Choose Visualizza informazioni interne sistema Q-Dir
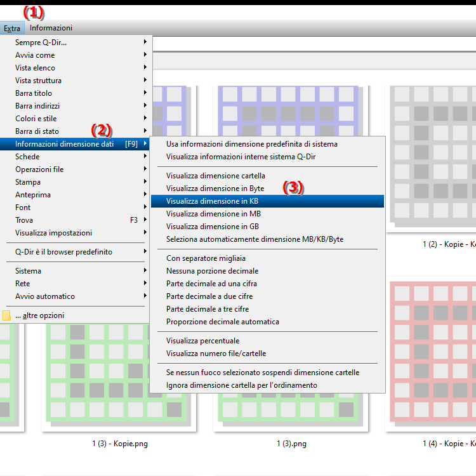 pyautogui.click(x=267, y=157)
